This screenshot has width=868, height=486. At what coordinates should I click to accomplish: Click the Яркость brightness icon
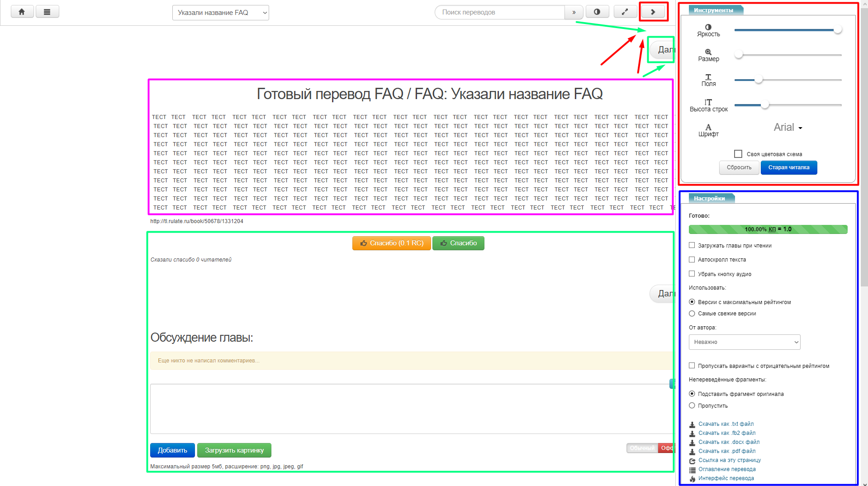[x=708, y=27]
